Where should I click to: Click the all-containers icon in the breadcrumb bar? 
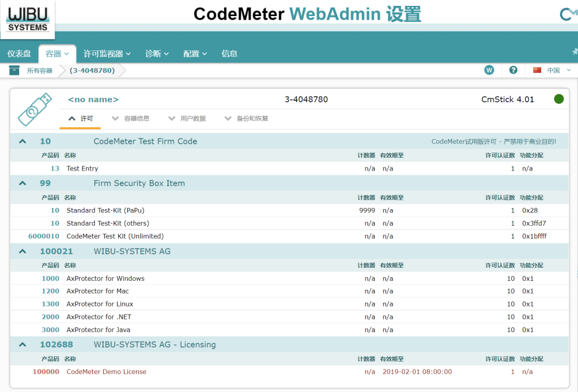14,70
